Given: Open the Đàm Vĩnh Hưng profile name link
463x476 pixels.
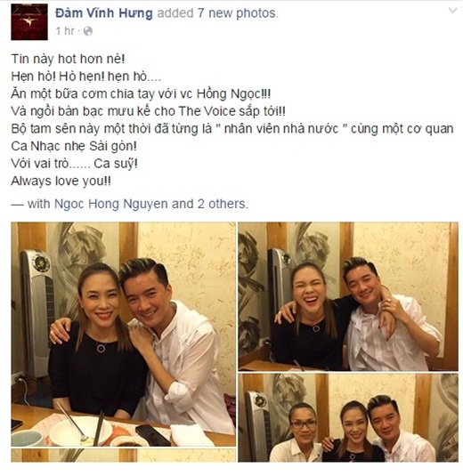Looking at the screenshot, I should click(x=104, y=13).
